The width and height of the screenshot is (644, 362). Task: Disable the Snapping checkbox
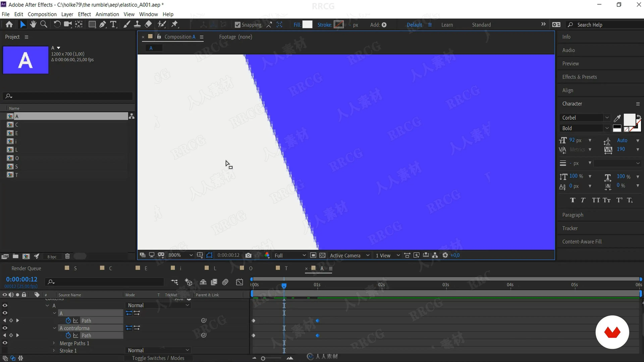point(237,25)
